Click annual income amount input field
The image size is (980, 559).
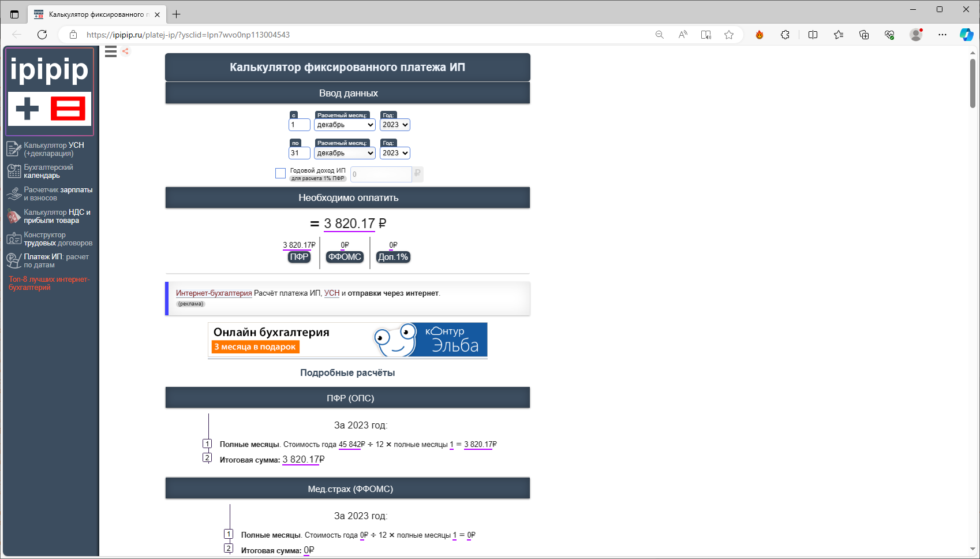coord(381,174)
